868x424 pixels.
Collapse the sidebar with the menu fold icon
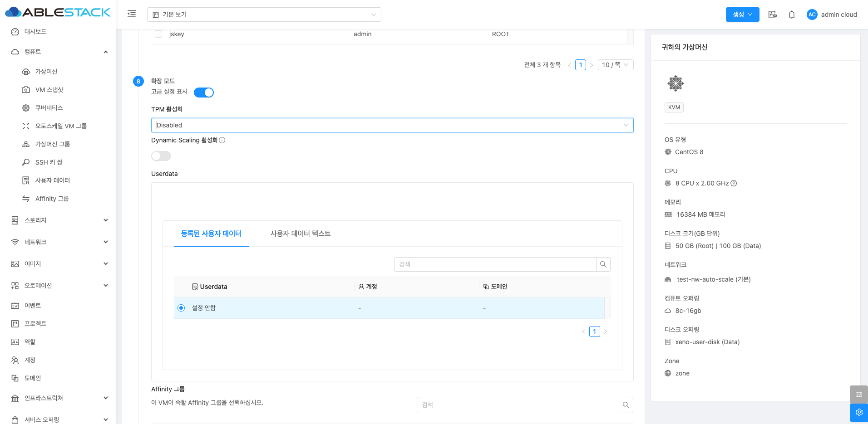tap(132, 14)
